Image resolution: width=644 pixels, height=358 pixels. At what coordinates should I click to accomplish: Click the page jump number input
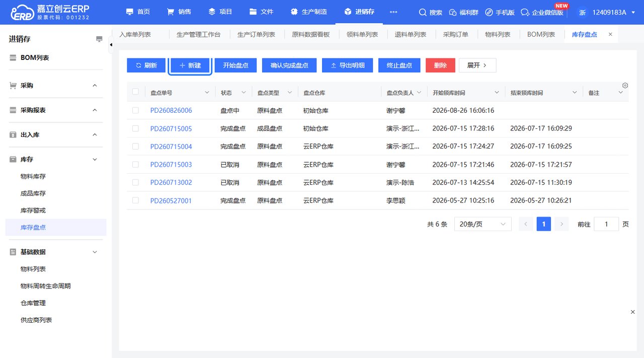point(606,224)
